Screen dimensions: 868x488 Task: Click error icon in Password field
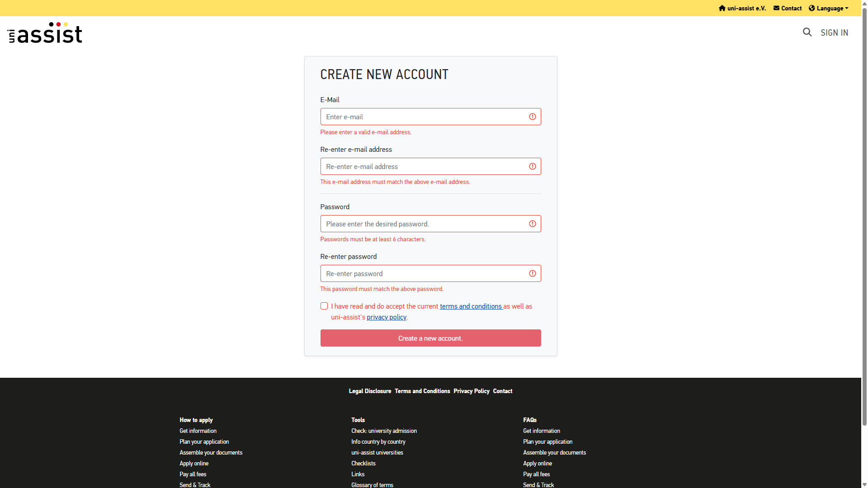532,224
